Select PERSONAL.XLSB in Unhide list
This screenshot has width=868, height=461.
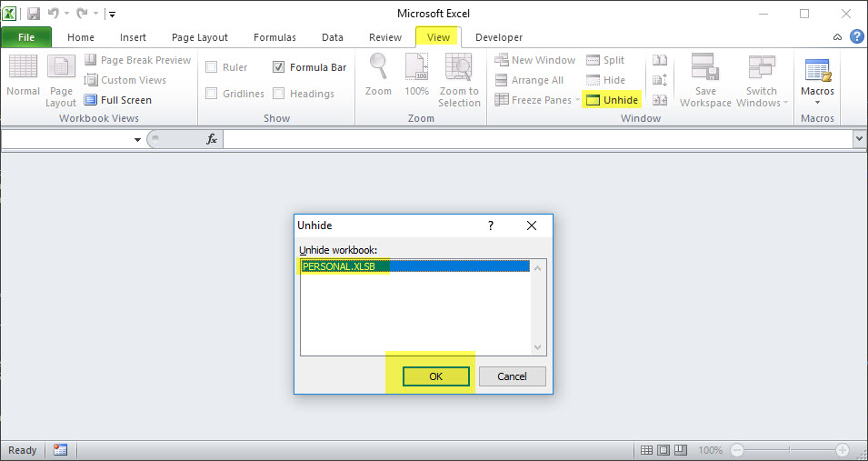click(414, 266)
